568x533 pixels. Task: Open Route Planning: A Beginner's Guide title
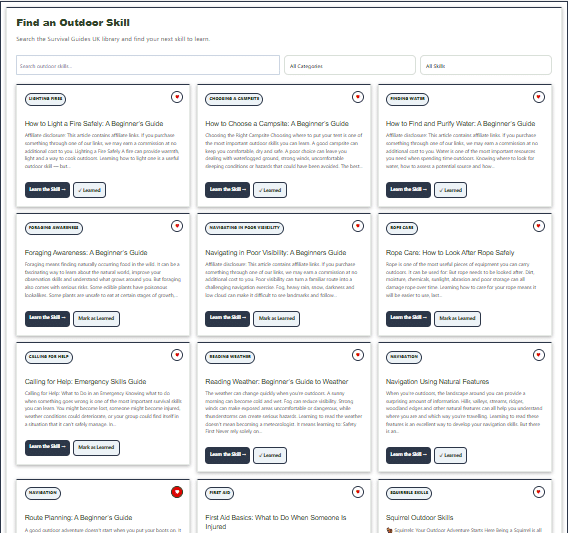(78, 517)
